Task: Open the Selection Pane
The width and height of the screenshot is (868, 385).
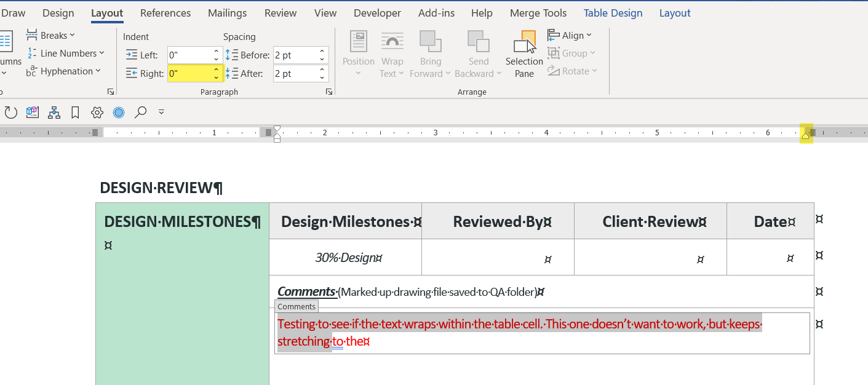Action: [x=524, y=54]
